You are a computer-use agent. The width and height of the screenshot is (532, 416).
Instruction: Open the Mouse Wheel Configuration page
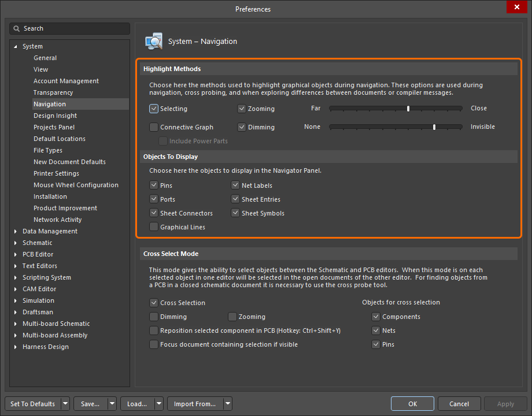tap(76, 185)
